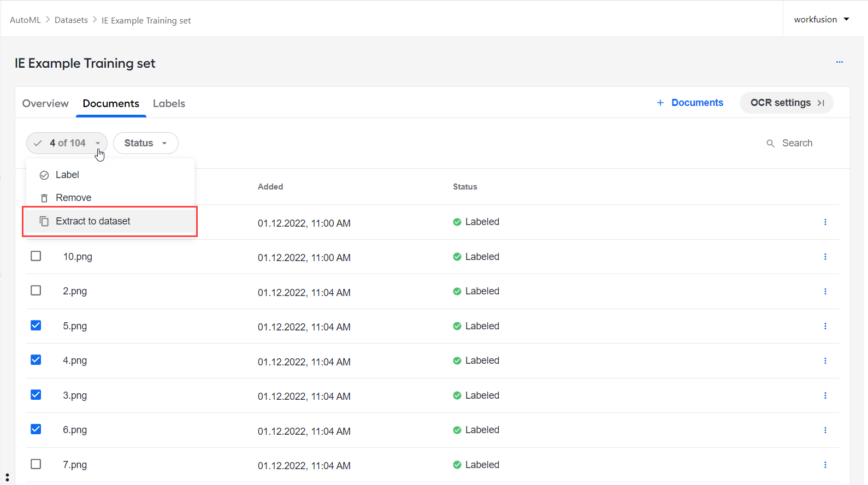
Task: Open the 6.png document
Action: tap(75, 430)
